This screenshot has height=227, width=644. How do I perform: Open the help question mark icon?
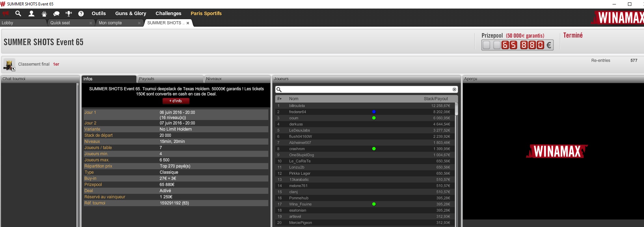(81, 14)
